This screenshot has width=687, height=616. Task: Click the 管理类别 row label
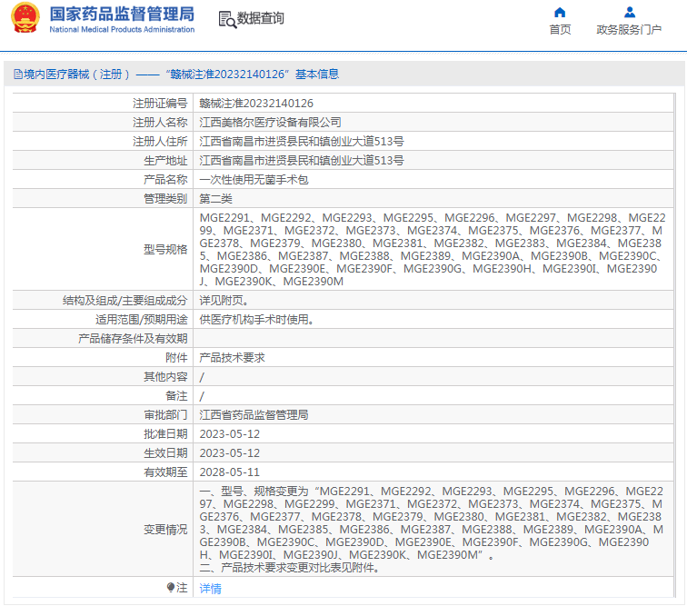165,199
